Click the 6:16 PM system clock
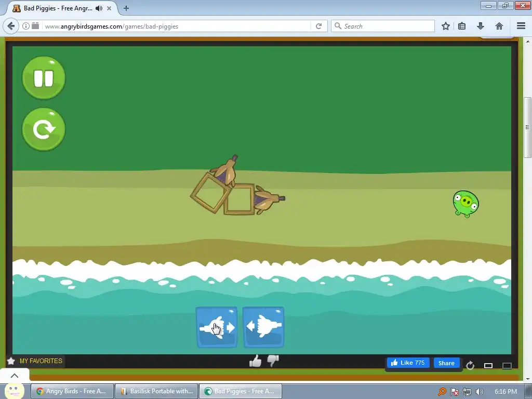The height and width of the screenshot is (399, 532). 506,392
